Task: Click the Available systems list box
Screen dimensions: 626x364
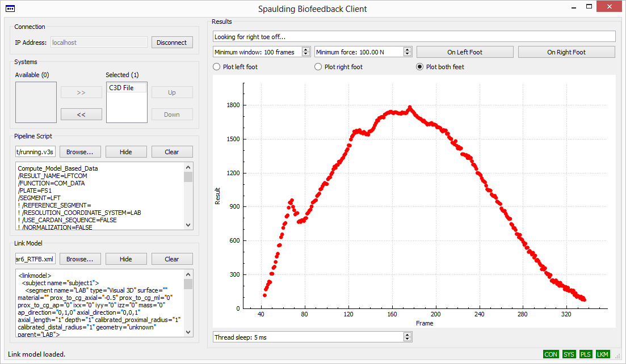Action: click(36, 103)
